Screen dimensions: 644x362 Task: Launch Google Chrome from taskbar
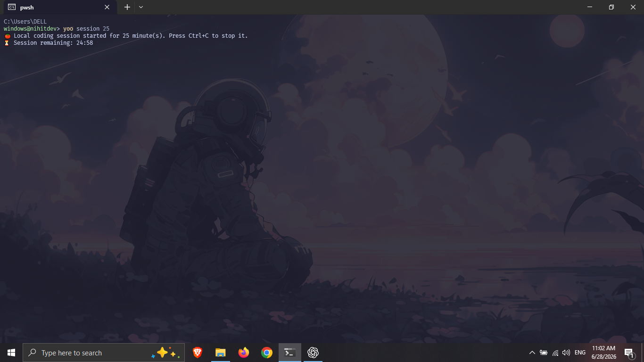click(x=267, y=353)
